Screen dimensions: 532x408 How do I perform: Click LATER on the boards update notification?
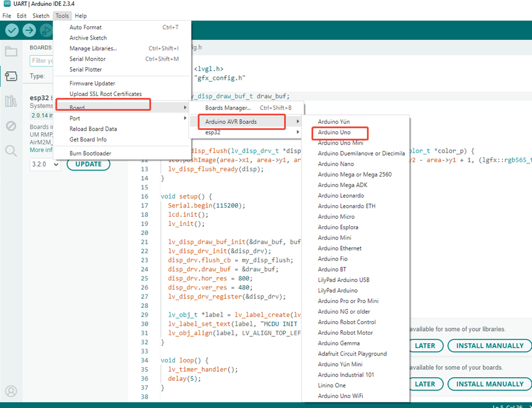tap(425, 384)
